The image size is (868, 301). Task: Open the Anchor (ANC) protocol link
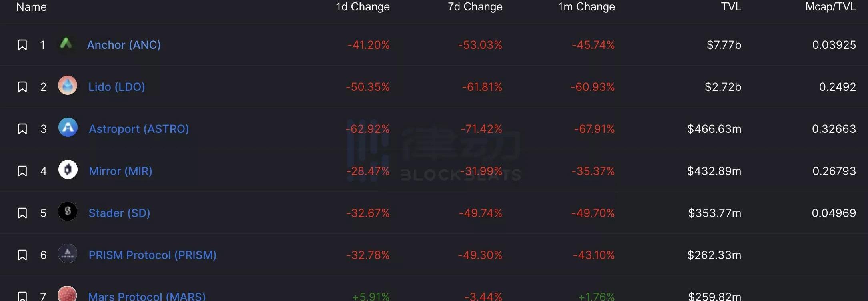click(124, 45)
